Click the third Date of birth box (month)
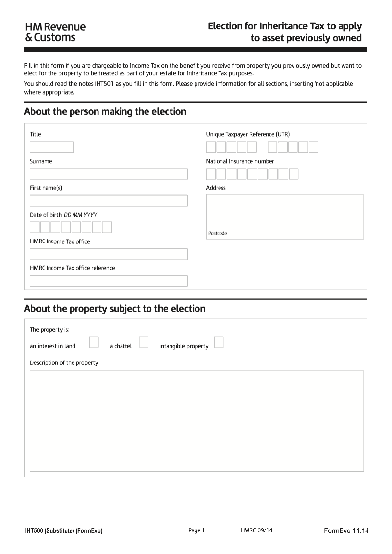This screenshot has height=554, width=392. 55,227
